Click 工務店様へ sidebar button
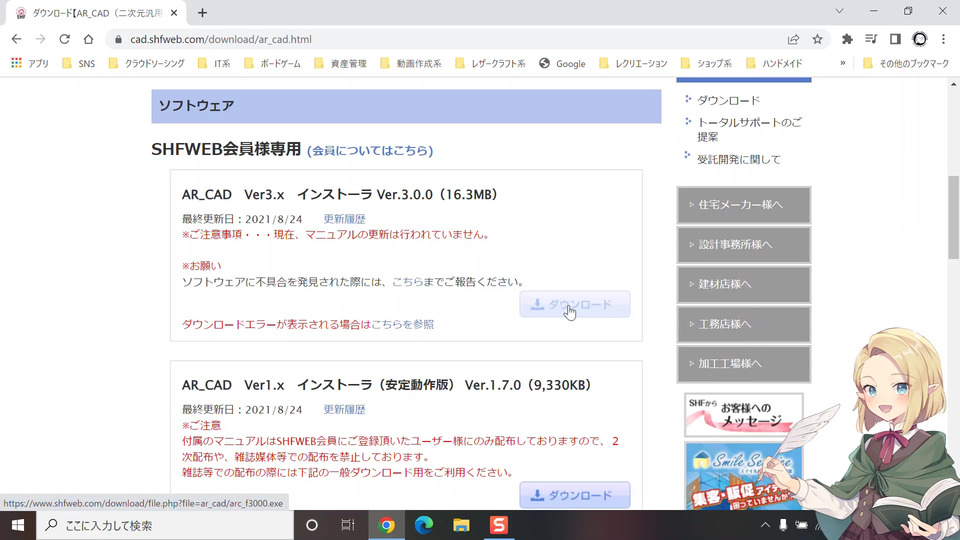Screen dimensions: 960x540 pyautogui.click(x=743, y=324)
